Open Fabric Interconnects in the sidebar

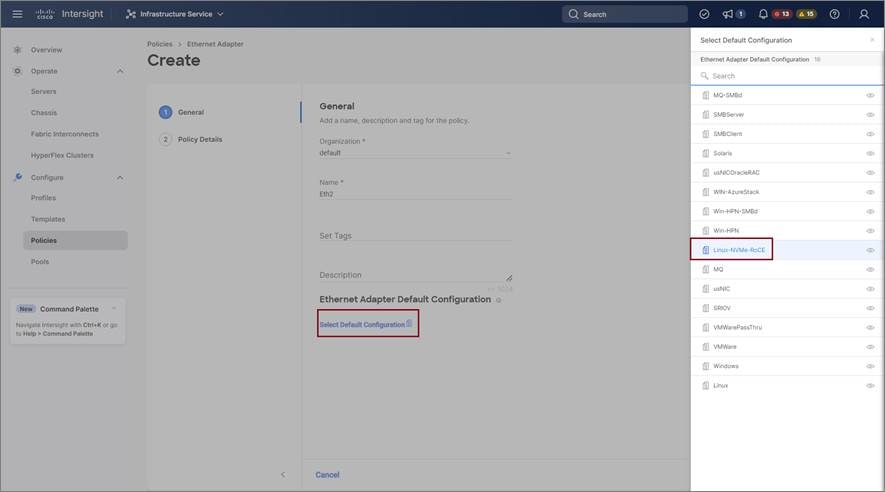click(x=64, y=134)
